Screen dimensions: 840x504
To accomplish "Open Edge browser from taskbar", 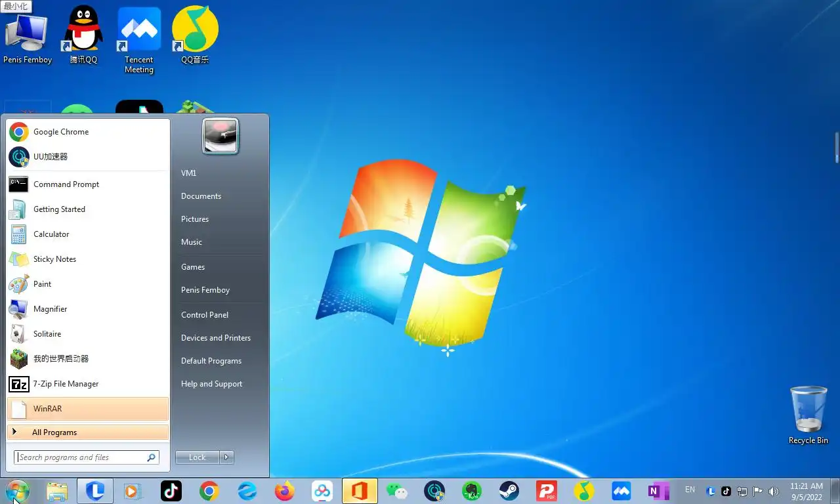I will click(247, 491).
